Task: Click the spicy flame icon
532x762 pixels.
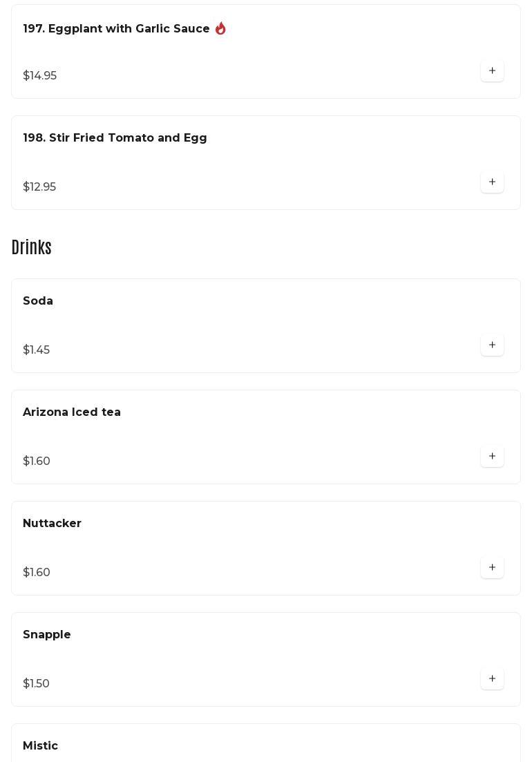Action: [220, 28]
